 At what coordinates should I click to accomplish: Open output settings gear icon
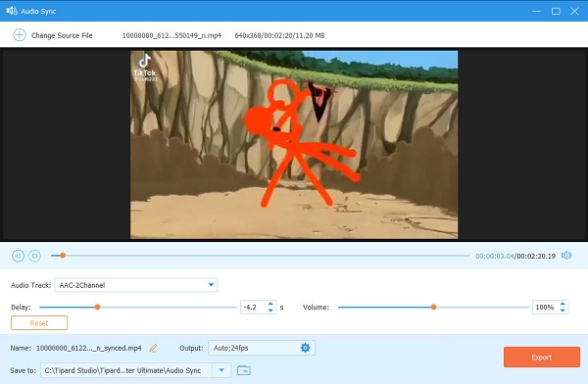305,348
